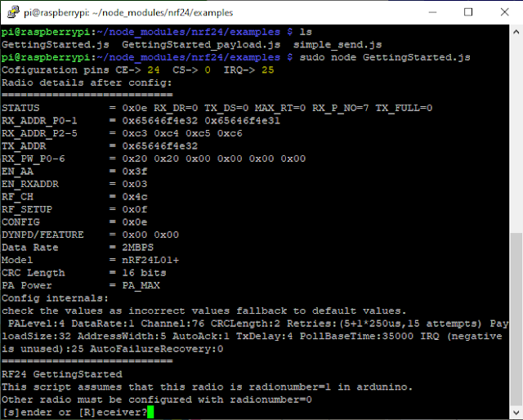Click the window title text
Image resolution: width=523 pixels, height=420 pixels.
tap(128, 13)
